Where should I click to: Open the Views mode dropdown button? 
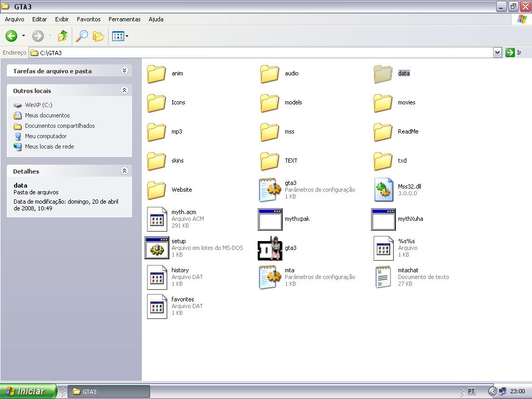point(120,36)
